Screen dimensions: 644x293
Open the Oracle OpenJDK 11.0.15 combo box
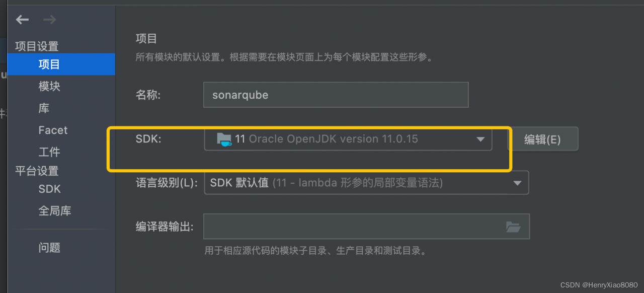click(x=348, y=139)
